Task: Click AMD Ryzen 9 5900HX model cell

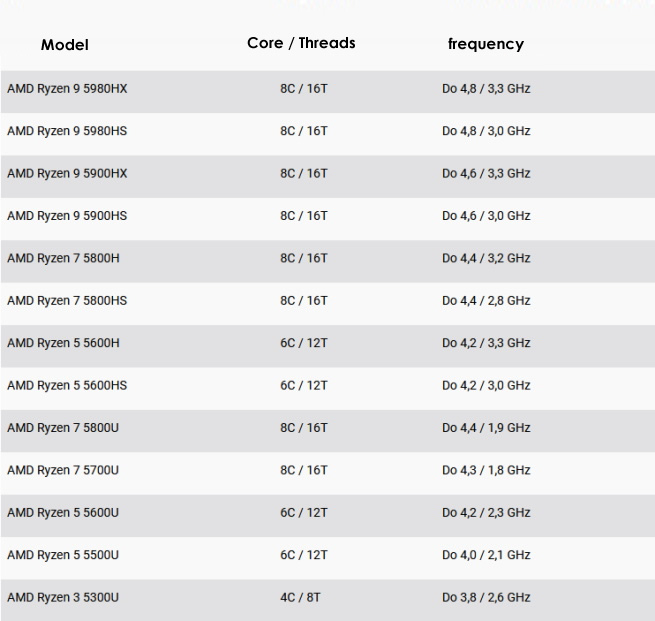Action: (x=67, y=173)
